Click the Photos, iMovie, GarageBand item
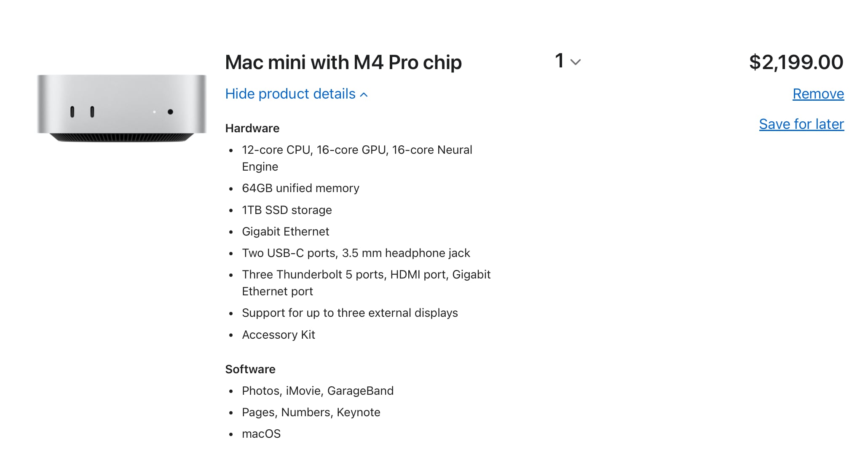 tap(317, 391)
